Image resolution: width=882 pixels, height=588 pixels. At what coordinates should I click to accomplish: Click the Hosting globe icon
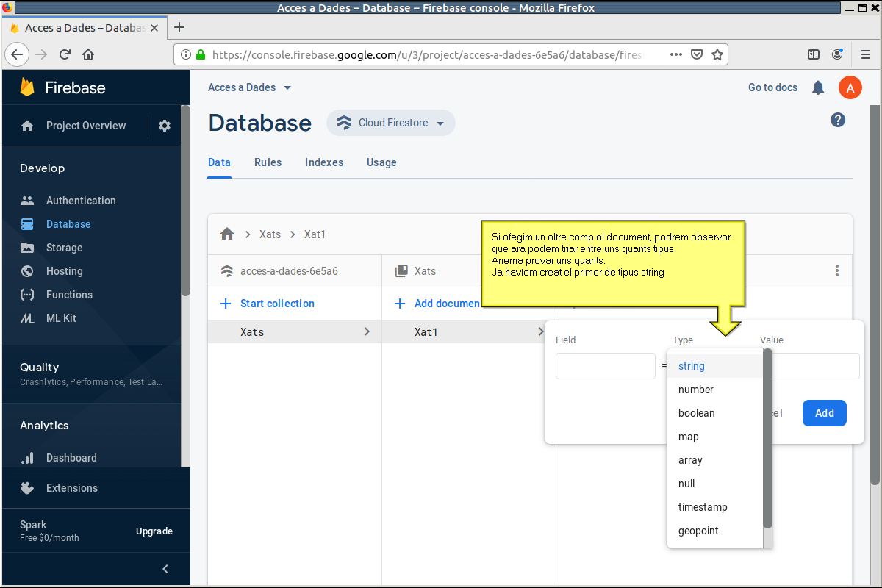coord(27,271)
